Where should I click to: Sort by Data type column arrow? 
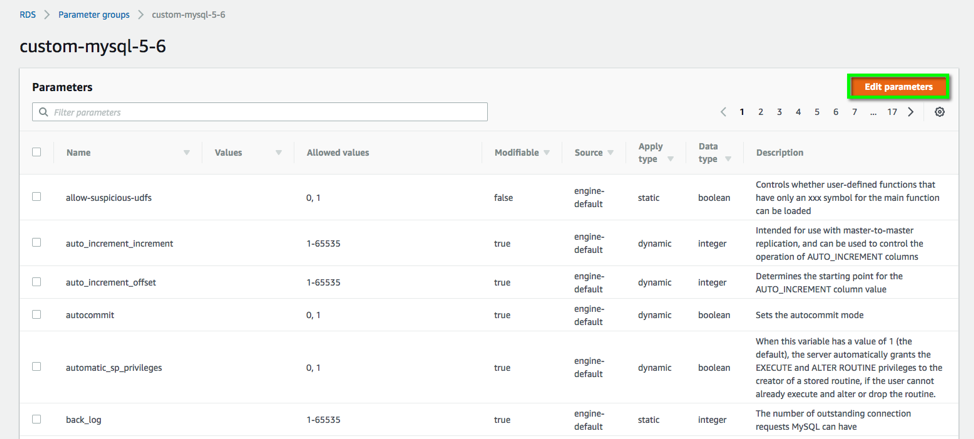point(728,159)
